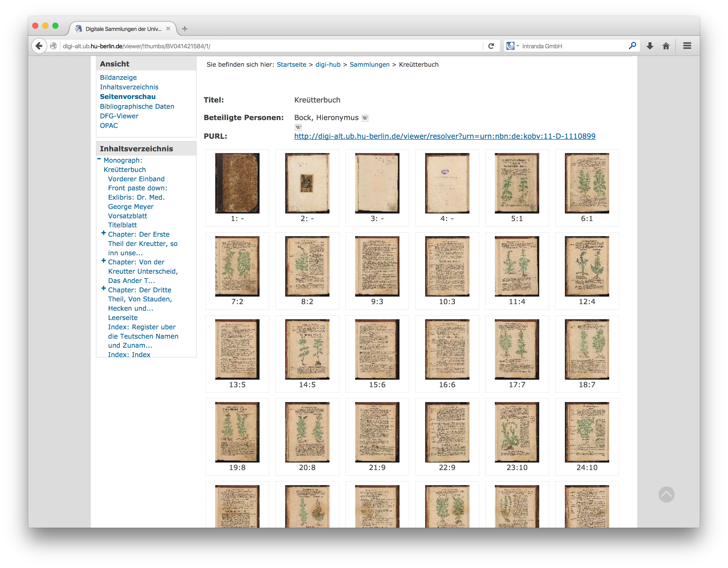Open the PURL resolver link
728x568 pixels.
point(445,136)
